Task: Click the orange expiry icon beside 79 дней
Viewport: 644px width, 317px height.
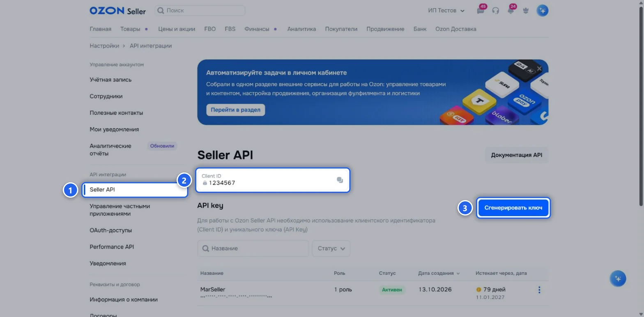Action: pyautogui.click(x=478, y=290)
